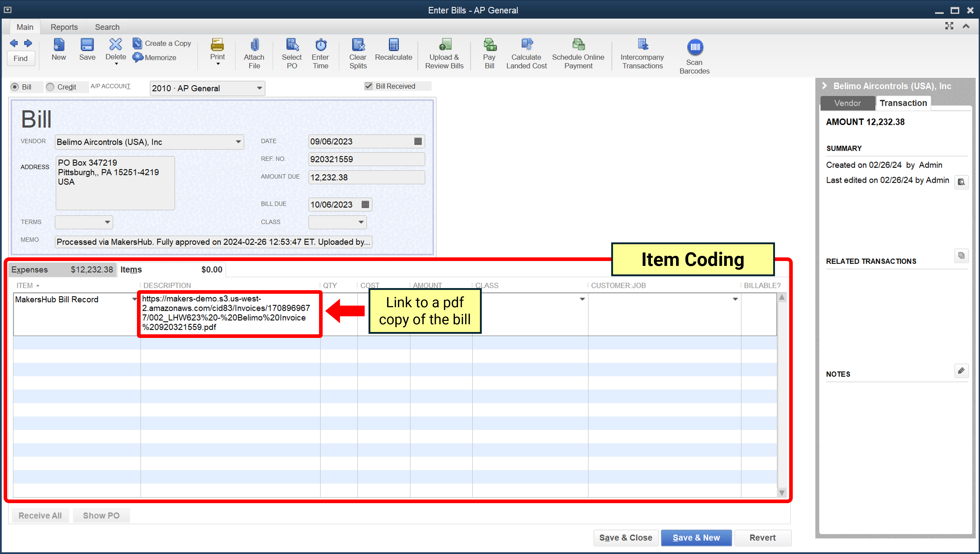Click the Save & Close button
Viewport: 980px width, 554px height.
point(625,537)
